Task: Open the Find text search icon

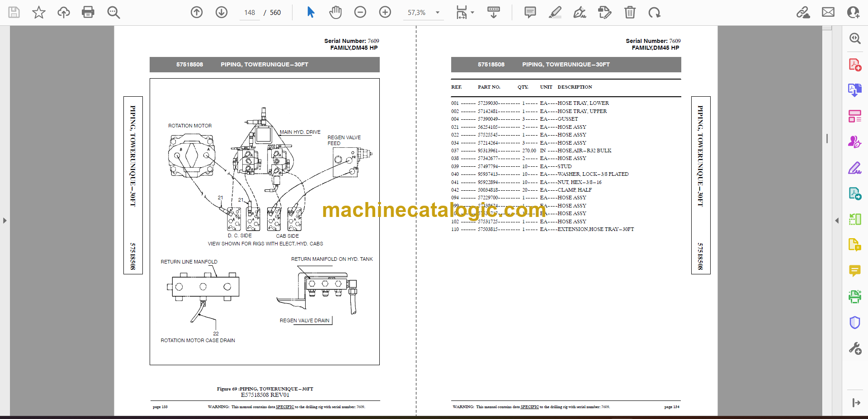Action: pos(113,12)
